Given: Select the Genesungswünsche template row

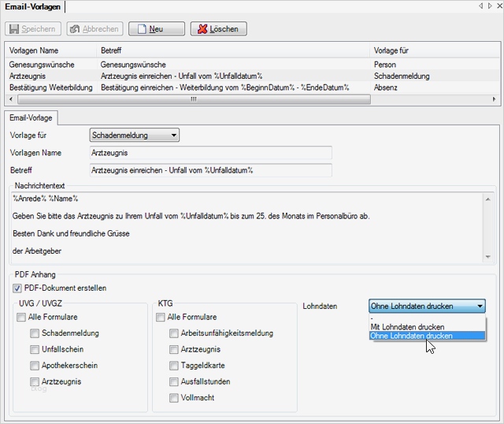Looking at the screenshot, I should point(252,65).
